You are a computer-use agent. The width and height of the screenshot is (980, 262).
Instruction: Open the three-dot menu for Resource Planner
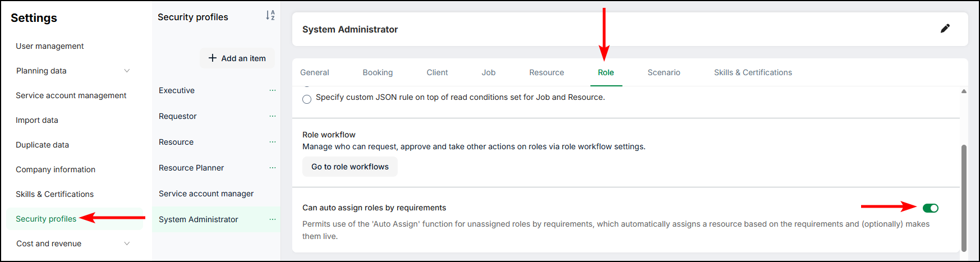point(273,168)
